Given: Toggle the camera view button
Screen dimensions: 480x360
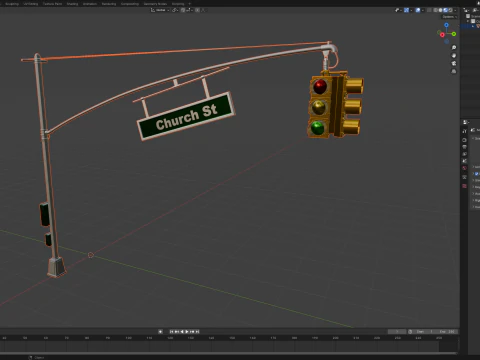Looking at the screenshot, I should pos(454,63).
